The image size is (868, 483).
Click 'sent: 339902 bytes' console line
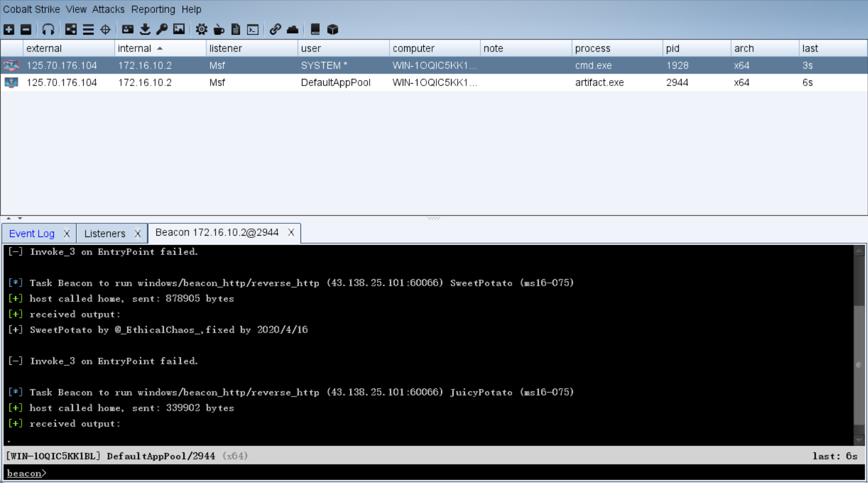tap(121, 408)
